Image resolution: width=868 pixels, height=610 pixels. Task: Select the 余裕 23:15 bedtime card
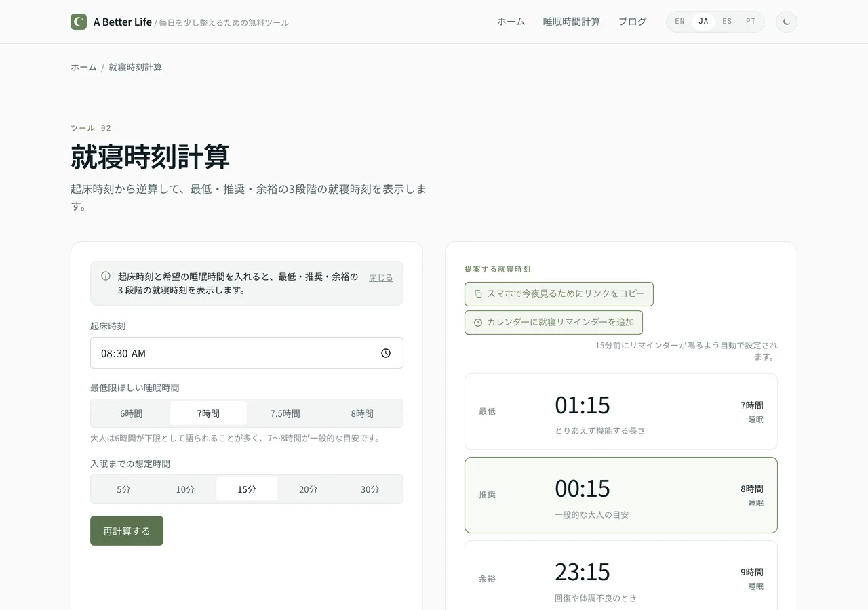coord(621,575)
